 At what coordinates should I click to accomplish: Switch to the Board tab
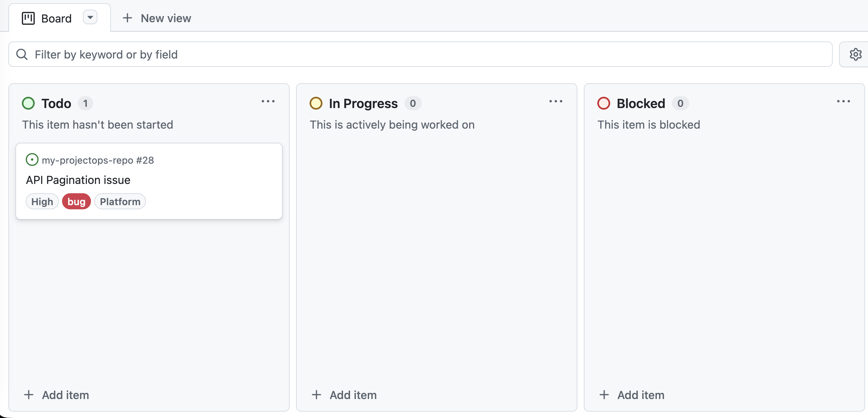pos(56,18)
